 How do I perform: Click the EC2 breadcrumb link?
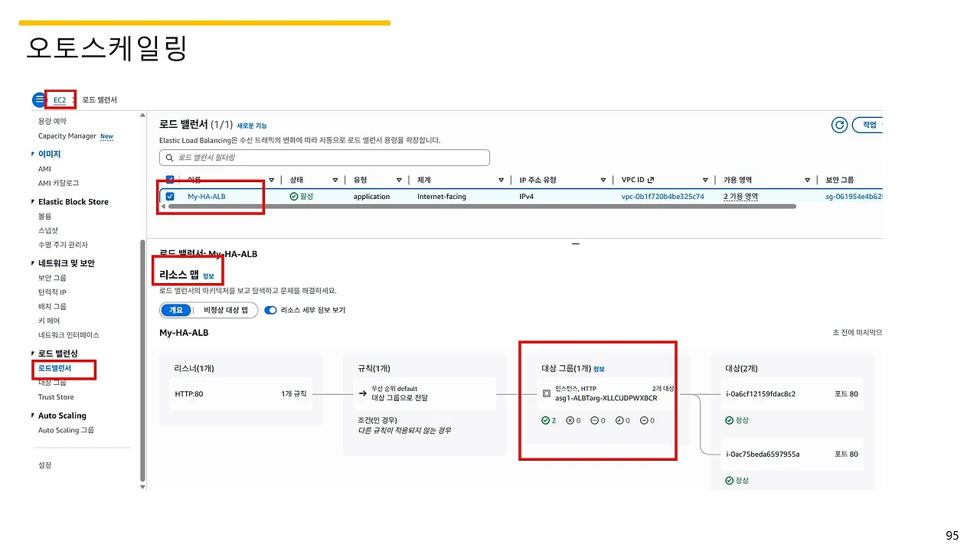click(60, 100)
